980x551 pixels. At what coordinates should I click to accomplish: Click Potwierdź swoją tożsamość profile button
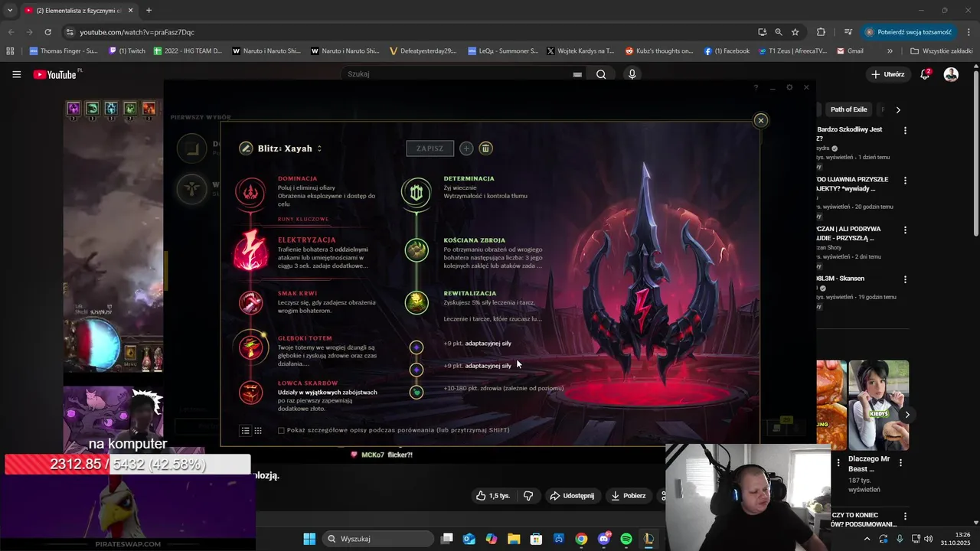[x=908, y=32]
